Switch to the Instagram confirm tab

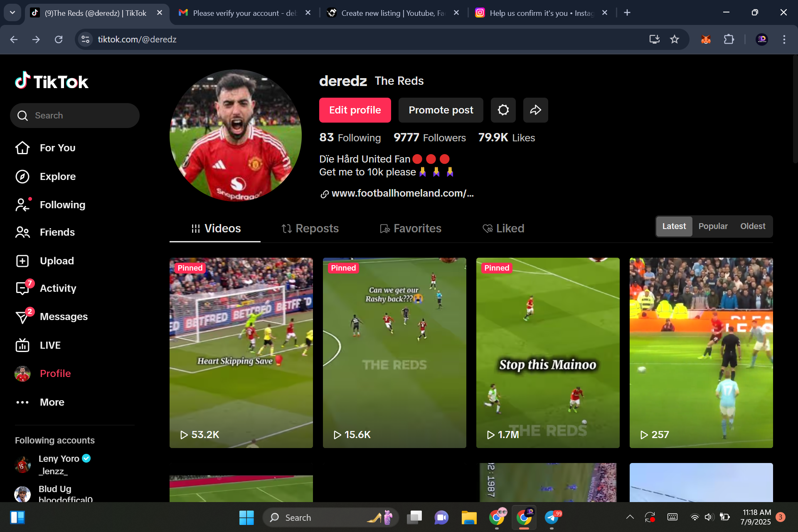point(541,13)
